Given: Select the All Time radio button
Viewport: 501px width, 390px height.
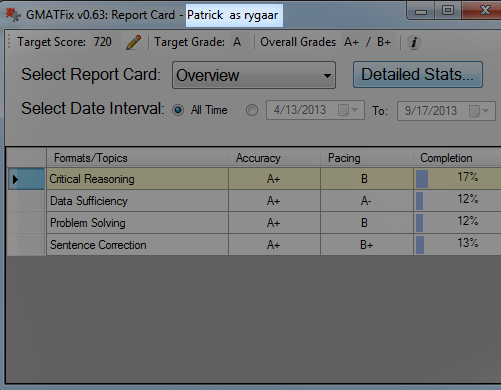Looking at the screenshot, I should (x=178, y=110).
